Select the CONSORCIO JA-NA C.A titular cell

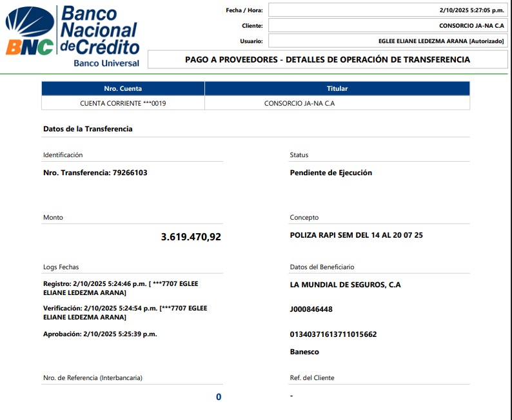[x=299, y=103]
